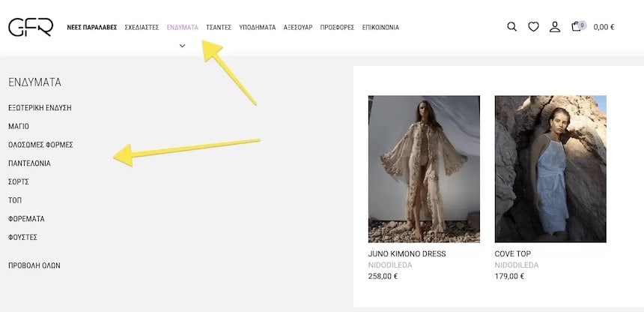The width and height of the screenshot is (644, 312).
Task: Open the ΦΟΡΕΜΑΤΑ category link
Action: [x=26, y=219]
